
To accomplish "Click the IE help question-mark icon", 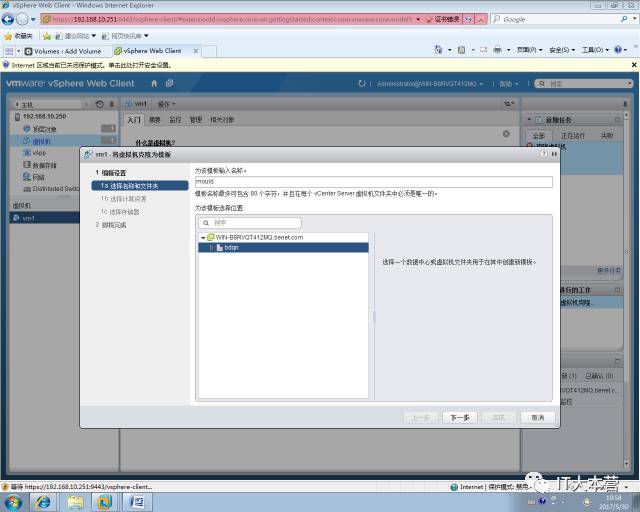I will pyautogui.click(x=618, y=50).
